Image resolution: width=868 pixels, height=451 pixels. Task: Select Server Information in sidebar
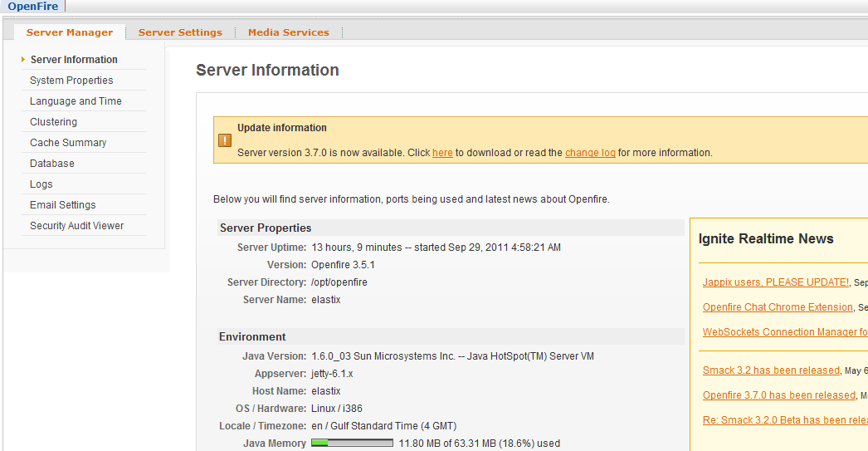pos(74,59)
